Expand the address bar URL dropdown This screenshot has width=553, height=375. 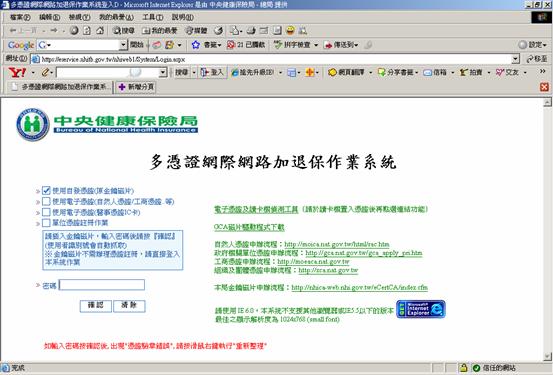[x=516, y=59]
